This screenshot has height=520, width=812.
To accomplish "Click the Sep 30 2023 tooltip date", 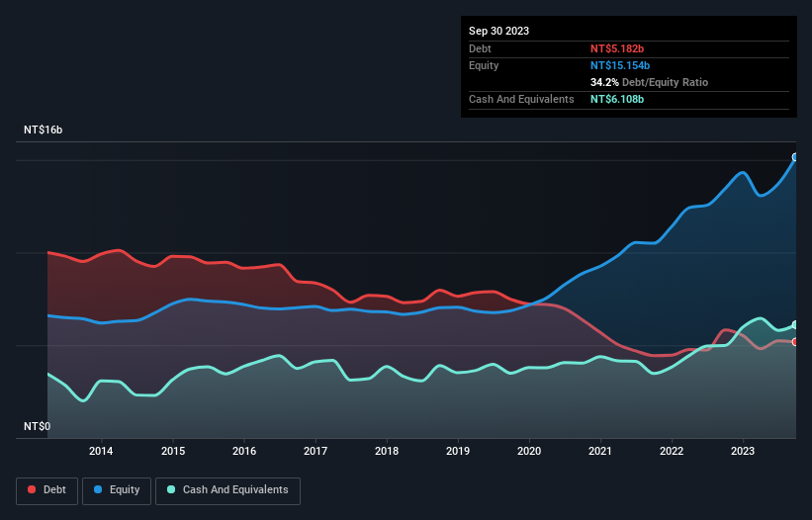I will tap(498, 31).
